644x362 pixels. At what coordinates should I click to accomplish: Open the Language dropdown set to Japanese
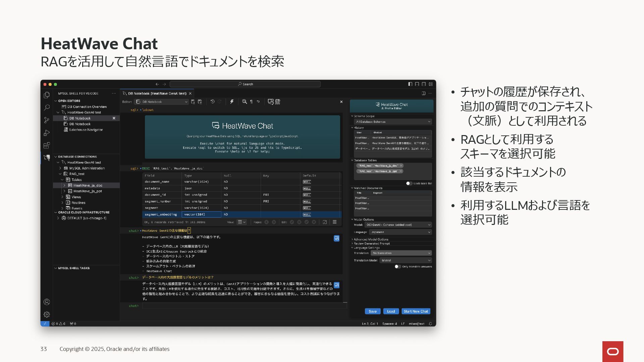400,232
